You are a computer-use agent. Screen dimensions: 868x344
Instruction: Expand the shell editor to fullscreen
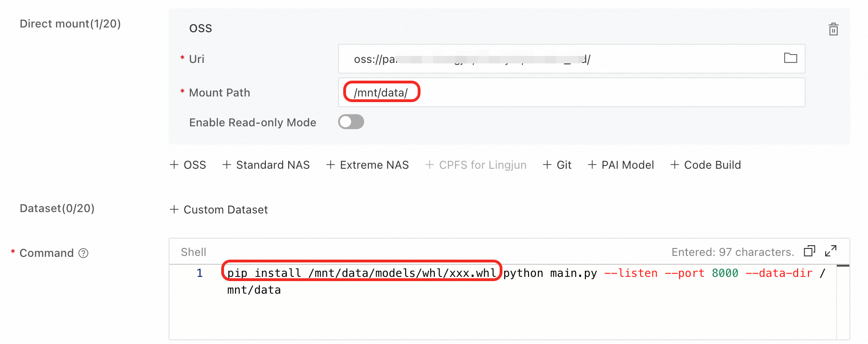click(830, 251)
